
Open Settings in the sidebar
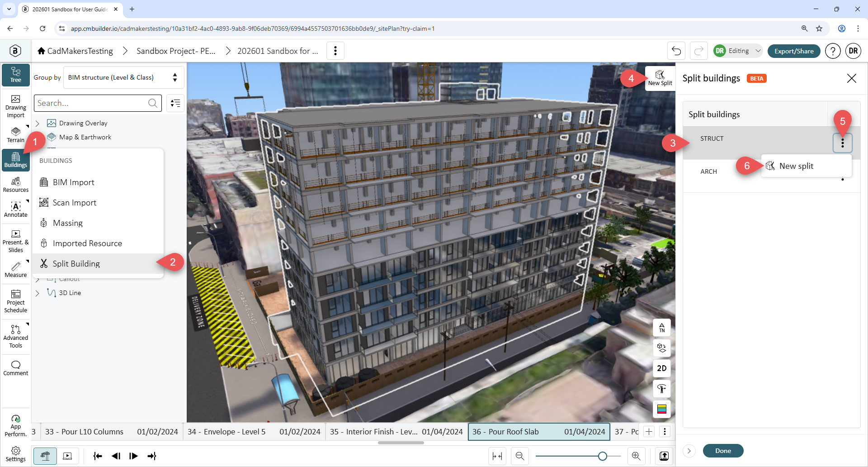pos(16,454)
